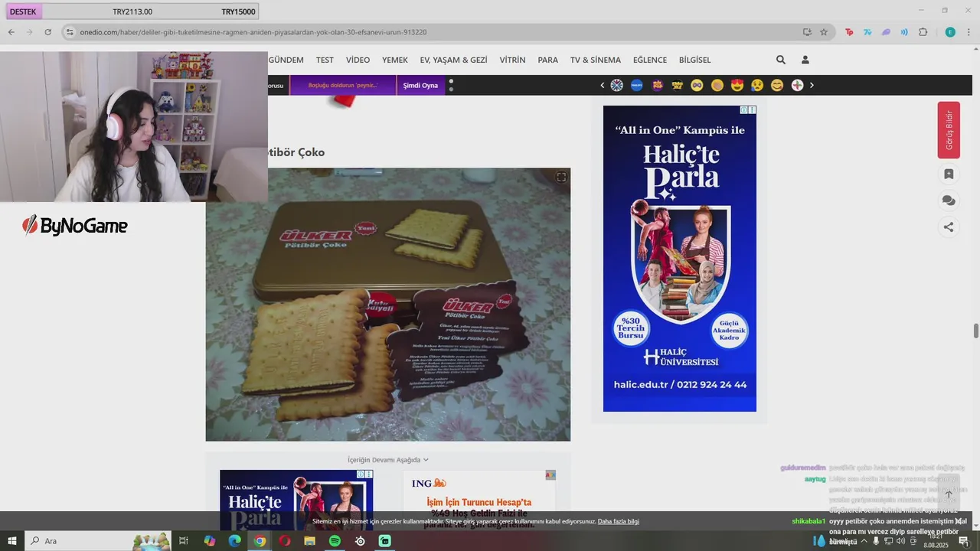Open the notification center in system tray
Viewport: 980px width, 551px height.
(x=964, y=541)
